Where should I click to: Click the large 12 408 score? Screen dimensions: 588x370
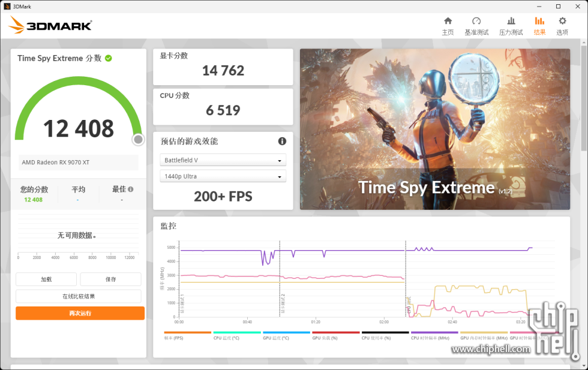79,128
